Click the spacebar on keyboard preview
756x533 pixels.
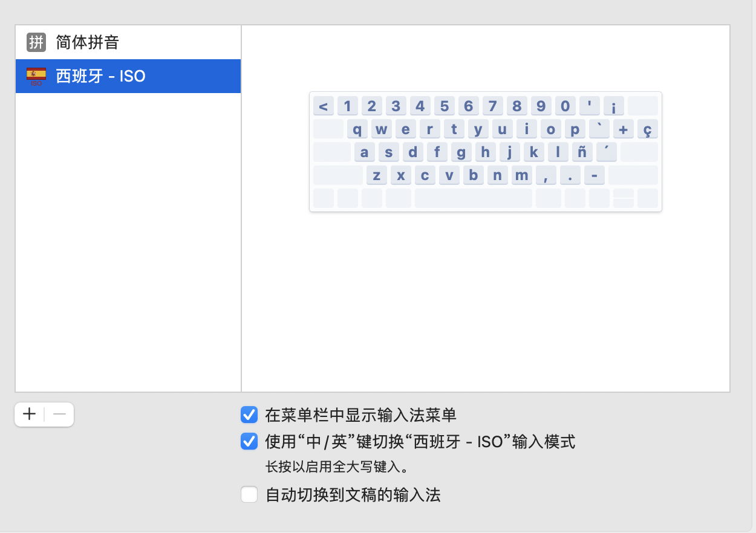coord(473,198)
